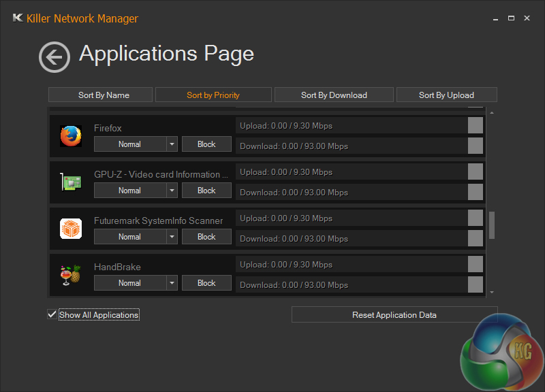The image size is (545, 392).
Task: Click the Futuremark SystemInfo Scanner icon
Action: pyautogui.click(x=71, y=229)
